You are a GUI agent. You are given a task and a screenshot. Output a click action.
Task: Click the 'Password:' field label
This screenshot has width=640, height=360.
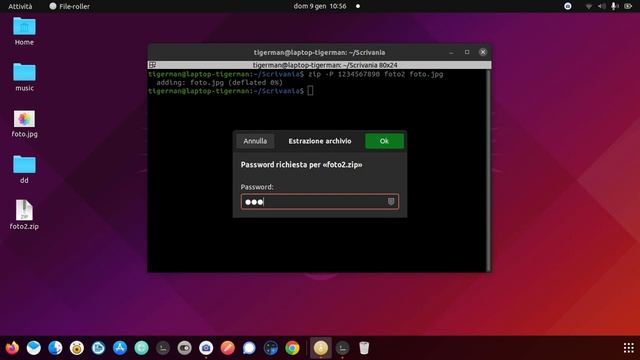point(257,187)
